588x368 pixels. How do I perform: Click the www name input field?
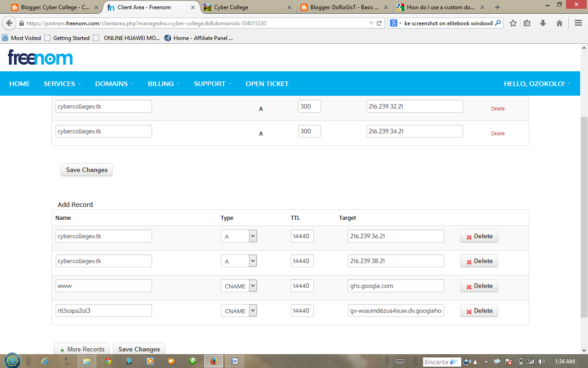click(104, 286)
